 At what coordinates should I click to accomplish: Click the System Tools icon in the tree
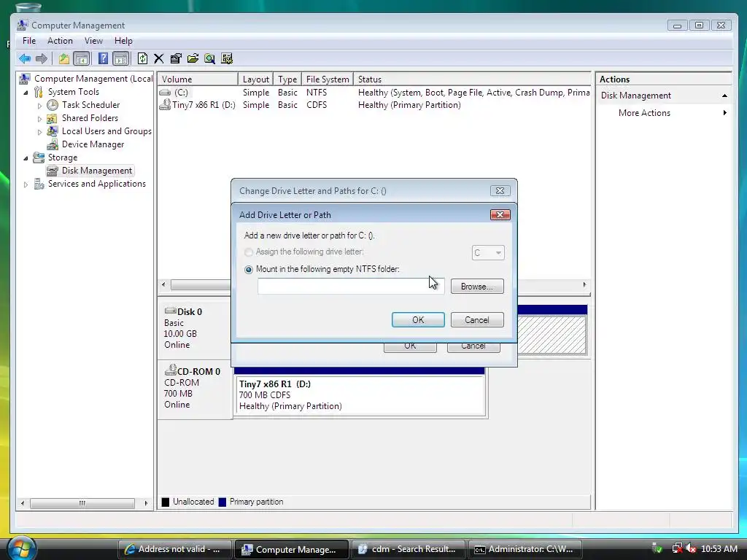pyautogui.click(x=39, y=92)
